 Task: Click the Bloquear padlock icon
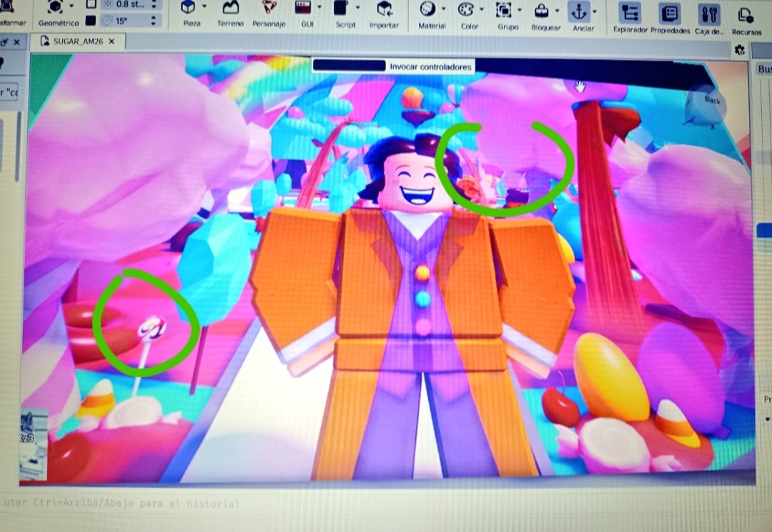pos(542,10)
